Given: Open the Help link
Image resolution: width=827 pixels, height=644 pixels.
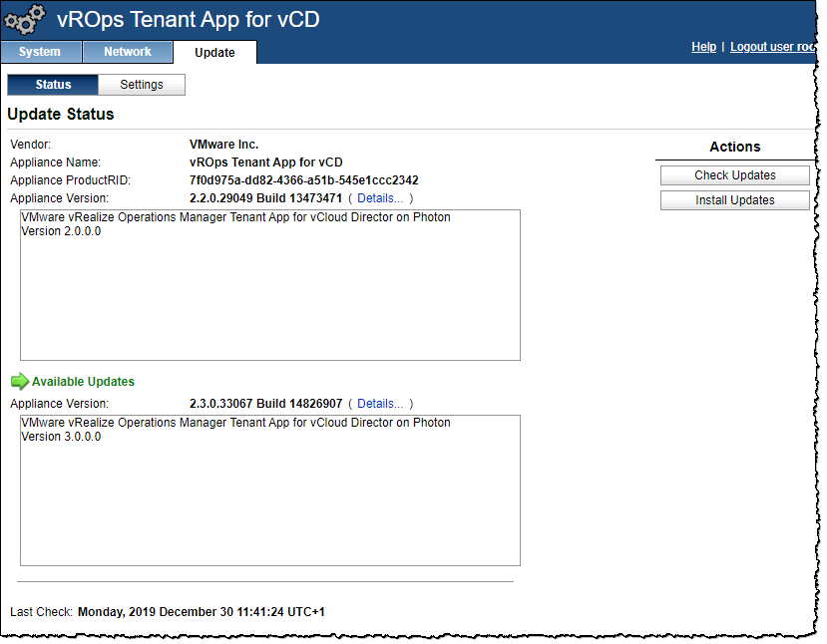Looking at the screenshot, I should coord(703,47).
